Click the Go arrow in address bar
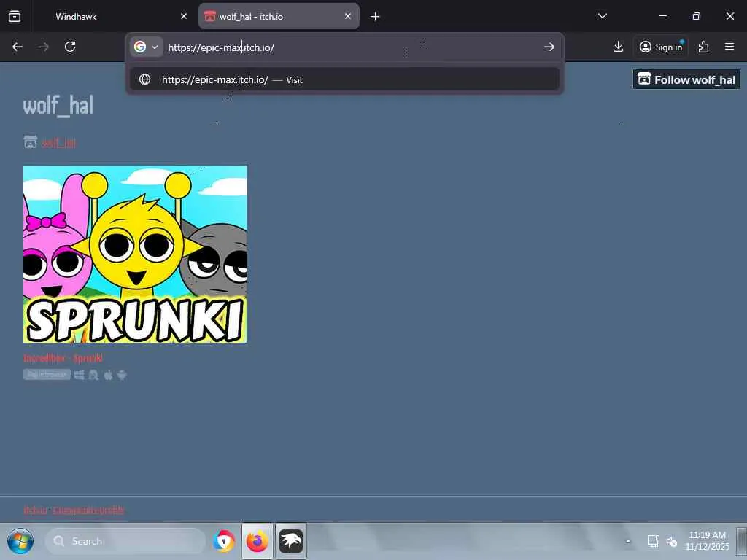The height and width of the screenshot is (560, 747). (x=549, y=47)
